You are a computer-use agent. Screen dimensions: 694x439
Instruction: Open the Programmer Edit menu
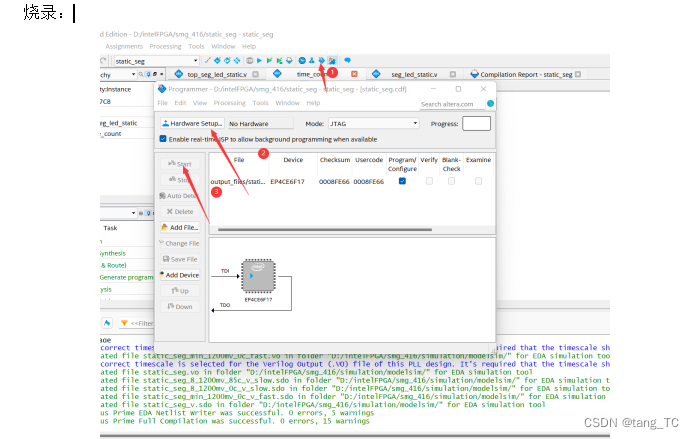[x=180, y=103]
